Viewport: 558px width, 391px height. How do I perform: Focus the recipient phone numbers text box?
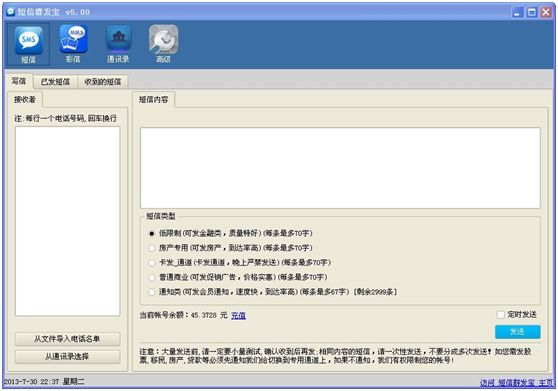[67, 221]
